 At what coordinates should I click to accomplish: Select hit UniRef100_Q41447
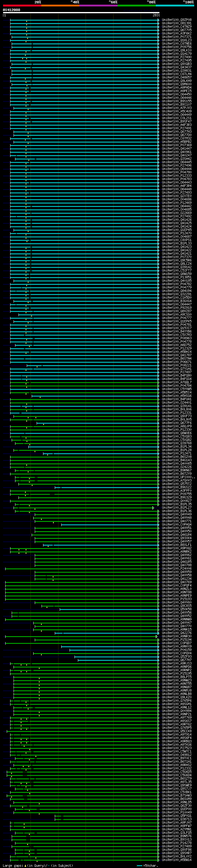click(x=177, y=149)
